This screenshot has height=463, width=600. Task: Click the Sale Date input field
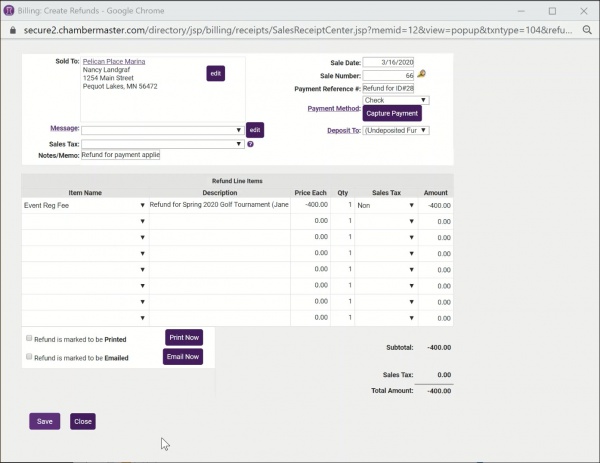point(395,61)
